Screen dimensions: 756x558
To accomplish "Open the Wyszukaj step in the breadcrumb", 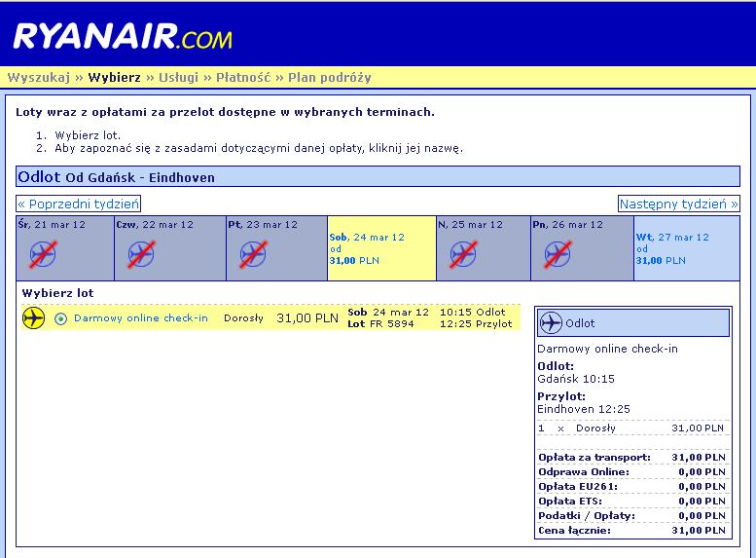I will point(39,77).
